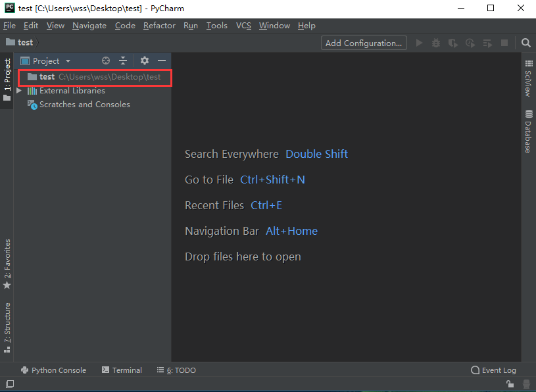
Task: Open the Run menu
Action: (191, 26)
